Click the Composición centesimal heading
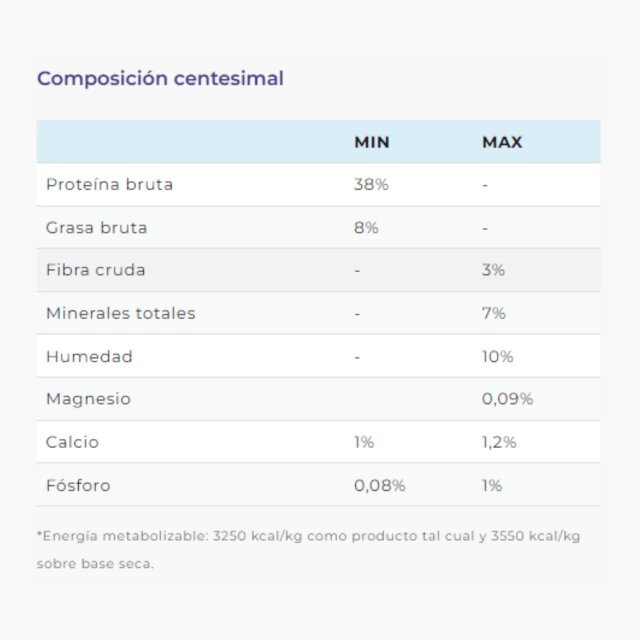 (160, 78)
